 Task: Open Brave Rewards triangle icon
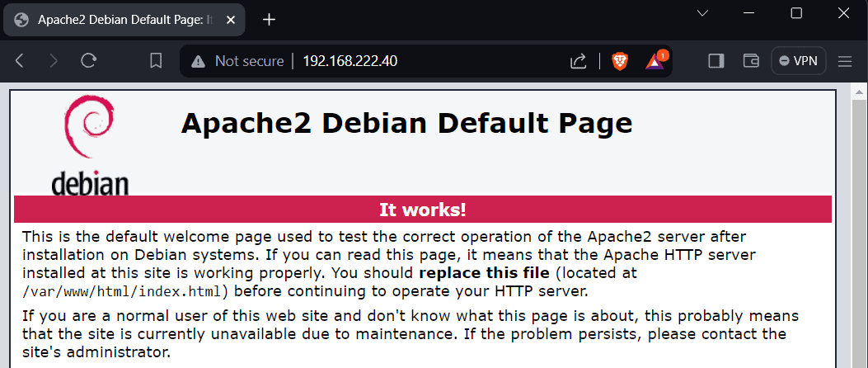[x=655, y=60]
